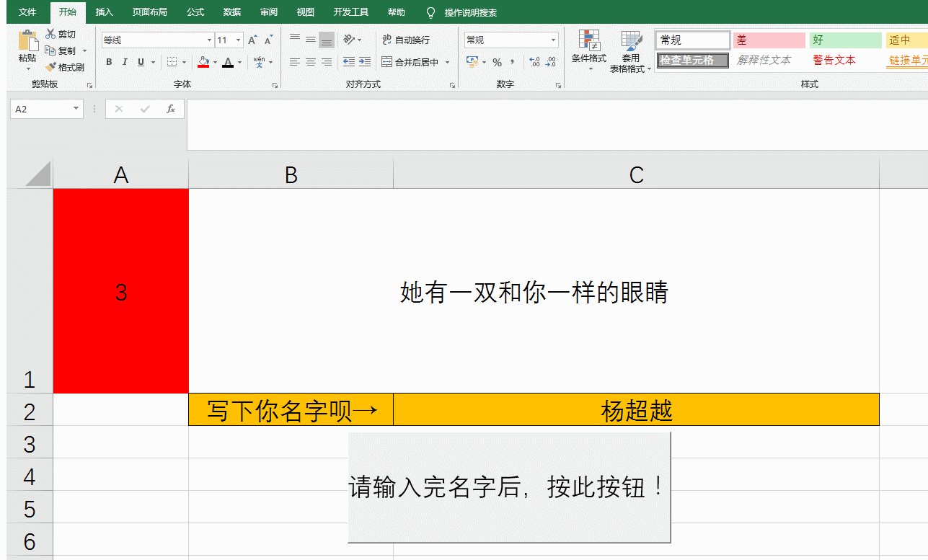928x560 pixels.
Task: Decrease indent
Action: coord(349,62)
